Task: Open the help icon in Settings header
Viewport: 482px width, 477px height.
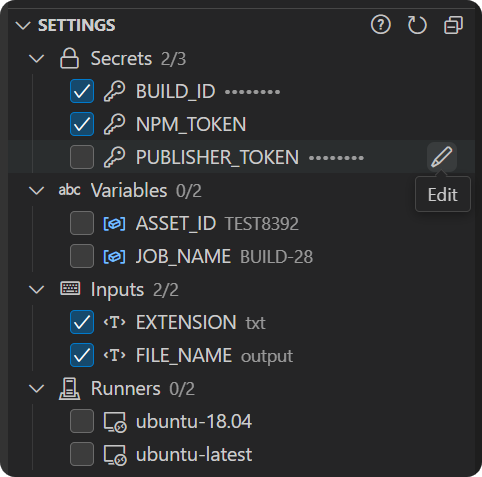Action: tap(380, 25)
